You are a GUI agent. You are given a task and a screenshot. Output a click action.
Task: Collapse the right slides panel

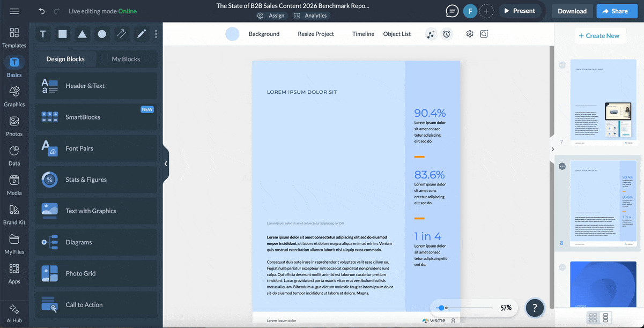click(x=553, y=149)
